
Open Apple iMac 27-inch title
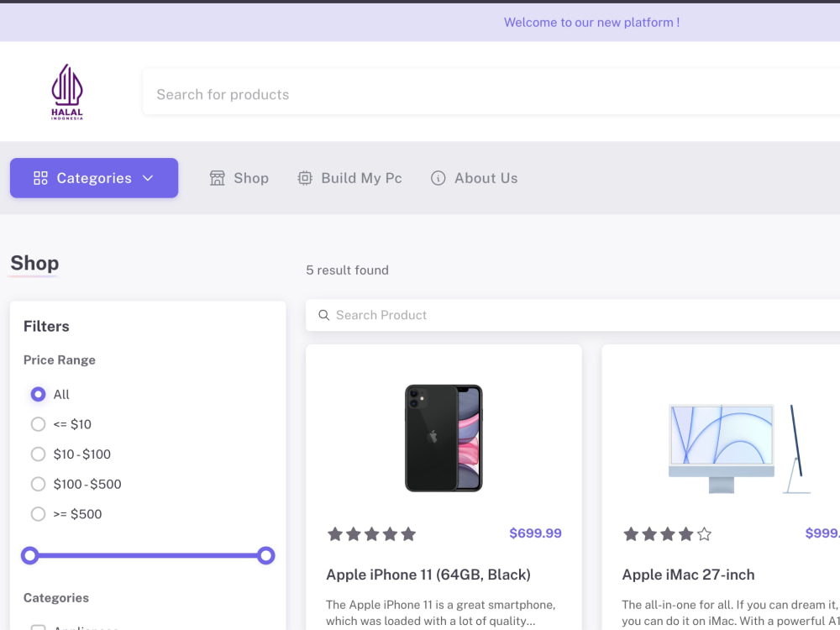[689, 575]
